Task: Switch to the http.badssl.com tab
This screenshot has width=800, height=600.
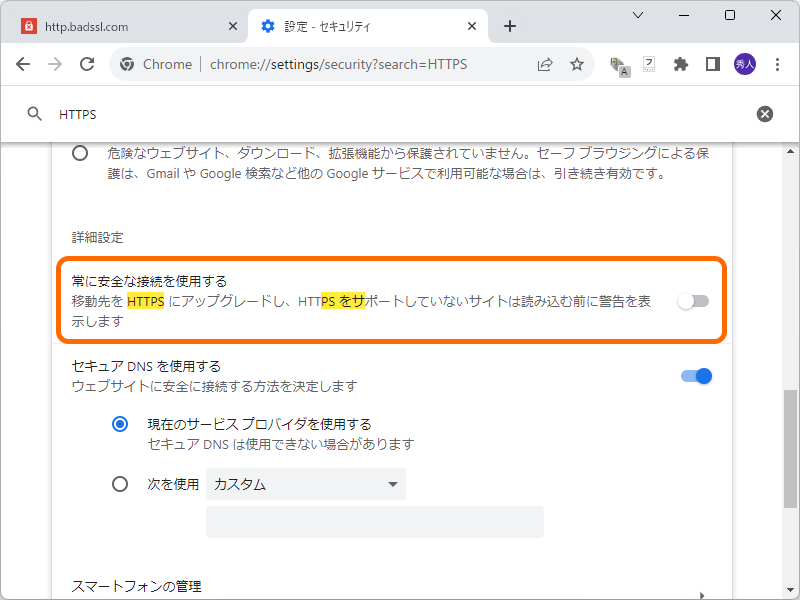Action: (x=120, y=27)
